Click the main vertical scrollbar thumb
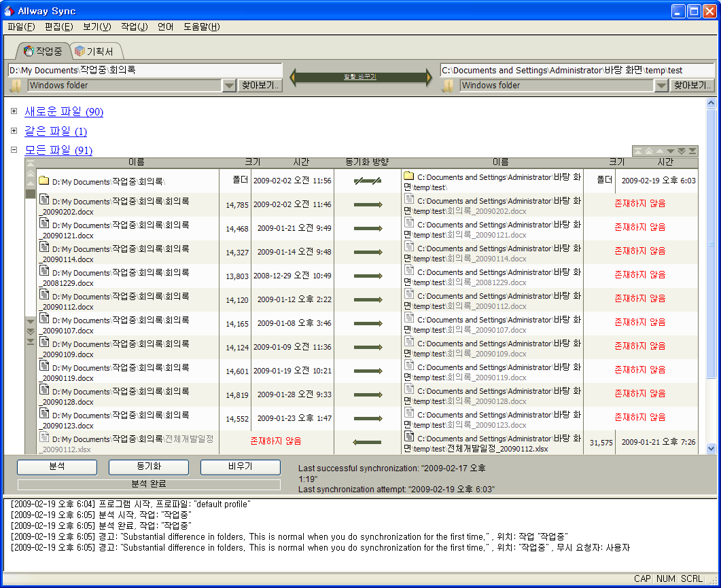Viewport: 721px width, 588px height. (711, 244)
